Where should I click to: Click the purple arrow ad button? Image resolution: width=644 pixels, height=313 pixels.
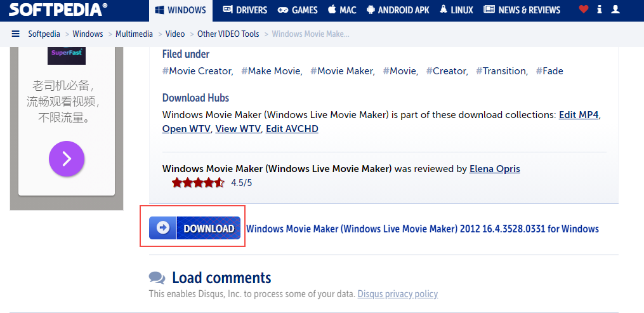tap(67, 159)
